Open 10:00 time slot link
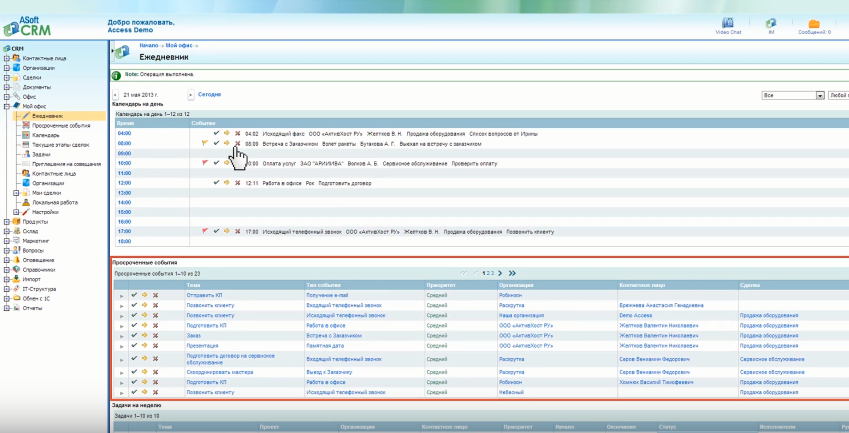The image size is (849, 433). [x=125, y=163]
